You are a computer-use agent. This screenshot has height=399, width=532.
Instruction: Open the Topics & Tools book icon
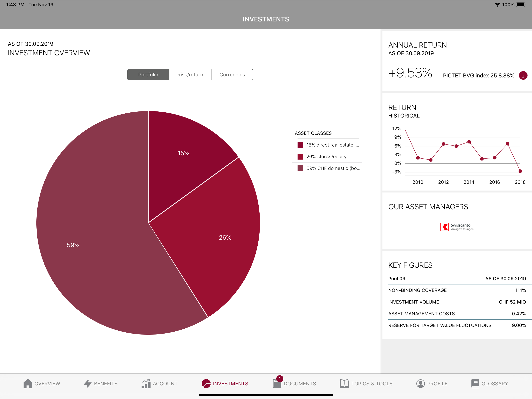pos(344,384)
